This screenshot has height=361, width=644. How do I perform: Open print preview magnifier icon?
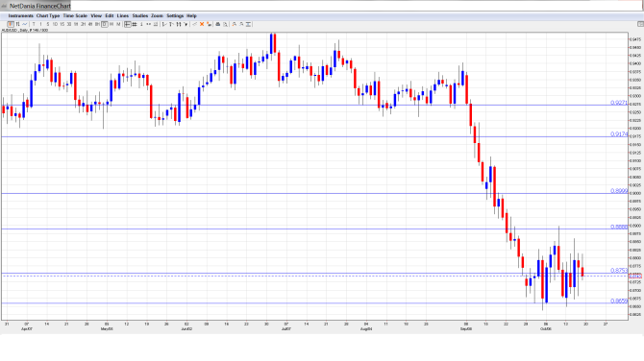tap(226, 24)
